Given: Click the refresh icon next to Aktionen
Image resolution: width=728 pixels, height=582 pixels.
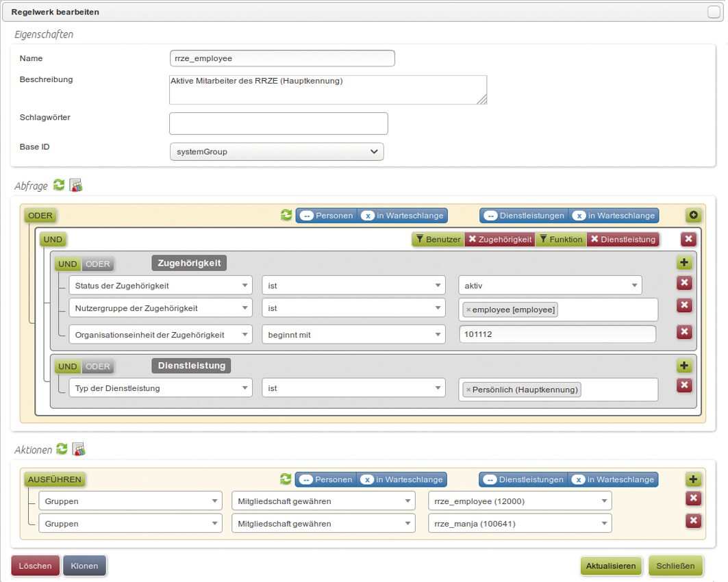Looking at the screenshot, I should click(x=62, y=449).
